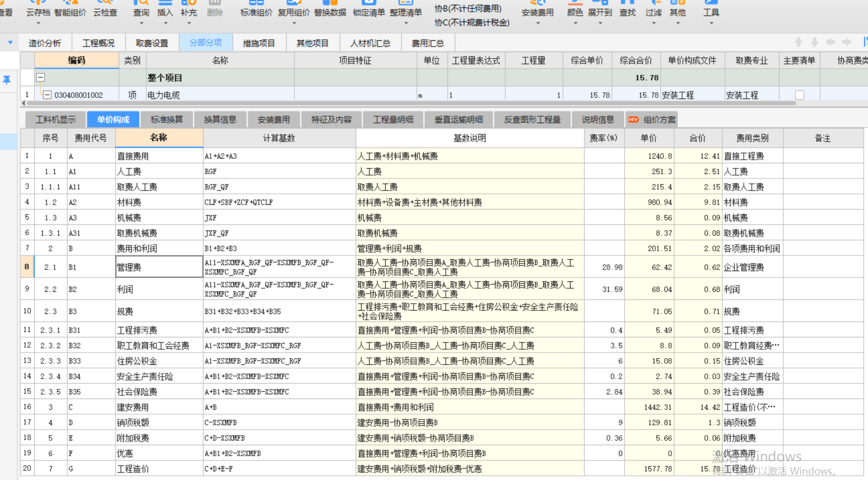Select the 管理费 name cell
Viewport: 868px width, 480px height.
click(159, 267)
